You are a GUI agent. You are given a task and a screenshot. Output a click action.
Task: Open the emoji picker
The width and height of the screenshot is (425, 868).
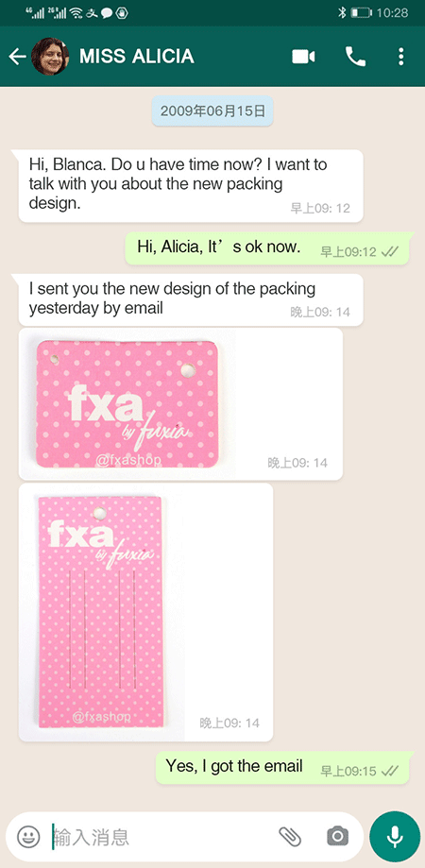point(28,837)
